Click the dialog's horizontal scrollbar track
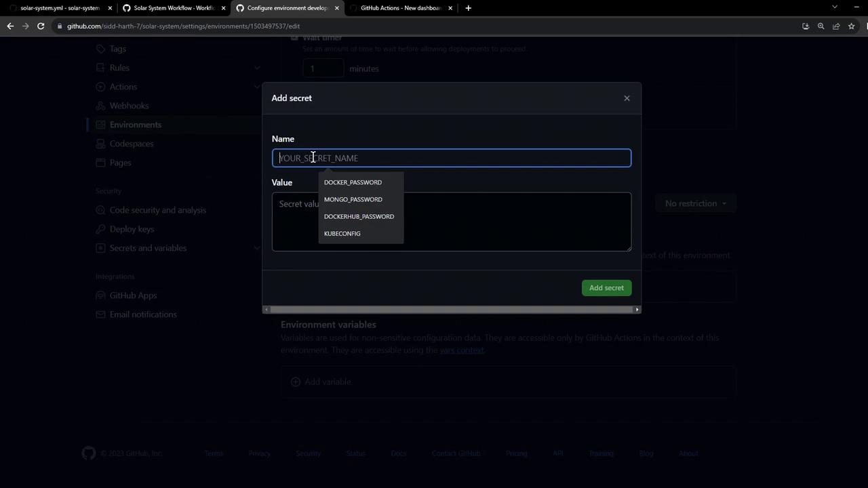This screenshot has width=868, height=488. (452, 310)
